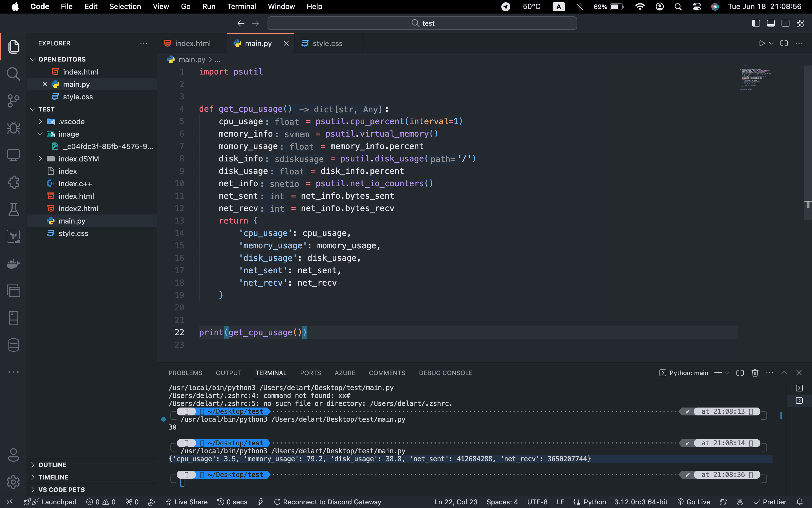Click the command center search box
The image size is (812, 508).
click(x=422, y=23)
